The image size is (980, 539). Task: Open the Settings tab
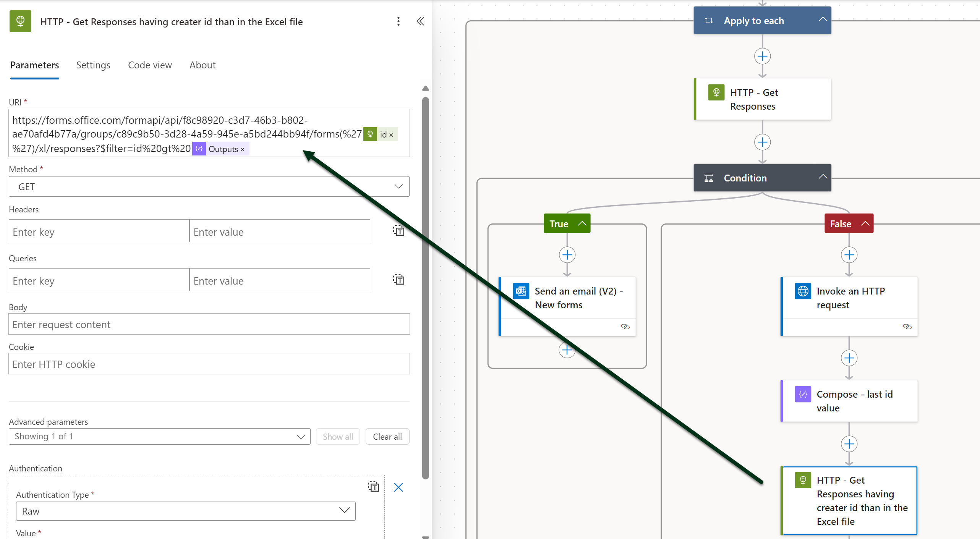(x=93, y=65)
